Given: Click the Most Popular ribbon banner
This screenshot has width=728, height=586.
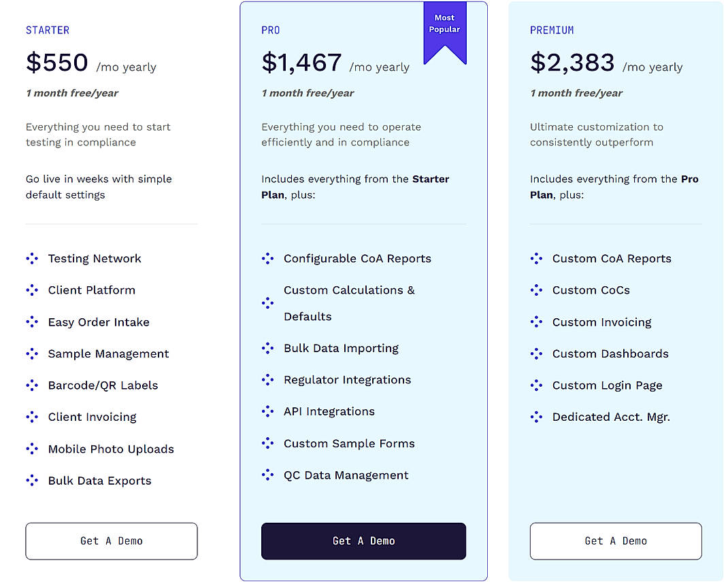Looking at the screenshot, I should pos(444,27).
